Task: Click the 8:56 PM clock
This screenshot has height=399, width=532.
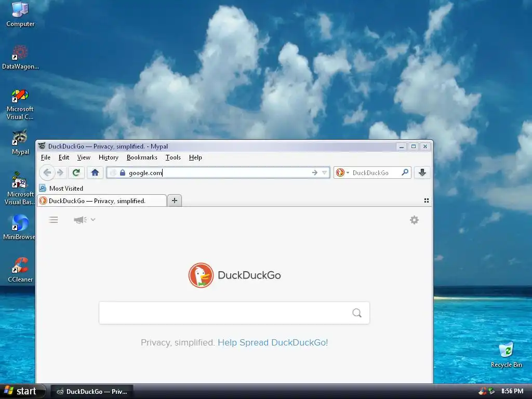Action: pyautogui.click(x=512, y=391)
